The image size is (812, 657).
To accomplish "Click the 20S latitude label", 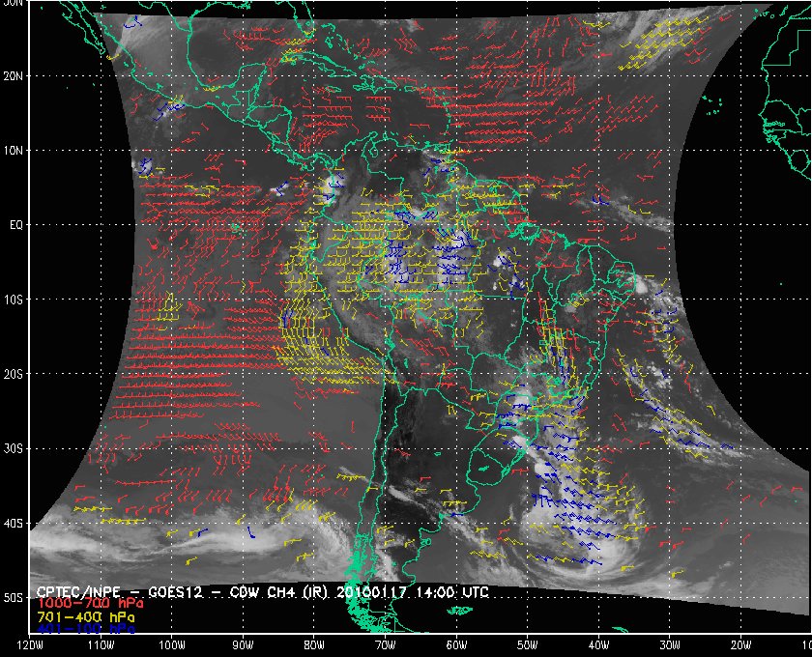I will click(x=13, y=374).
